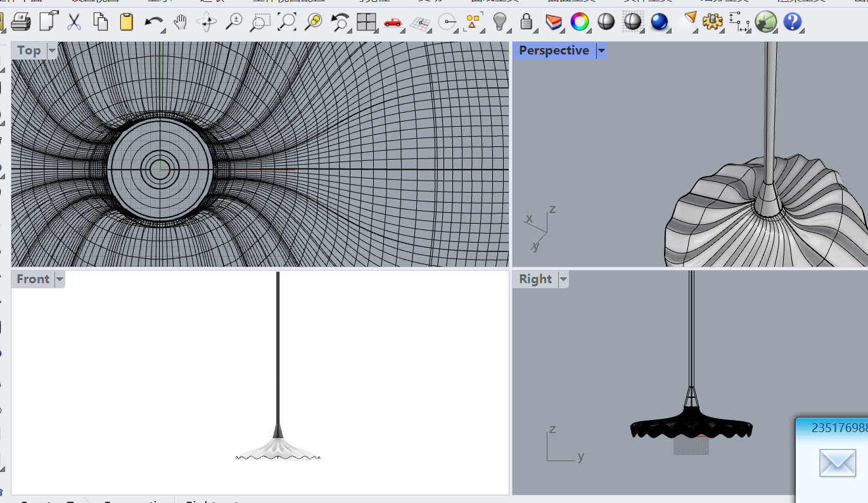Viewport: 868px width, 503px height.
Task: Click the Zoom extents icon
Action: [287, 22]
